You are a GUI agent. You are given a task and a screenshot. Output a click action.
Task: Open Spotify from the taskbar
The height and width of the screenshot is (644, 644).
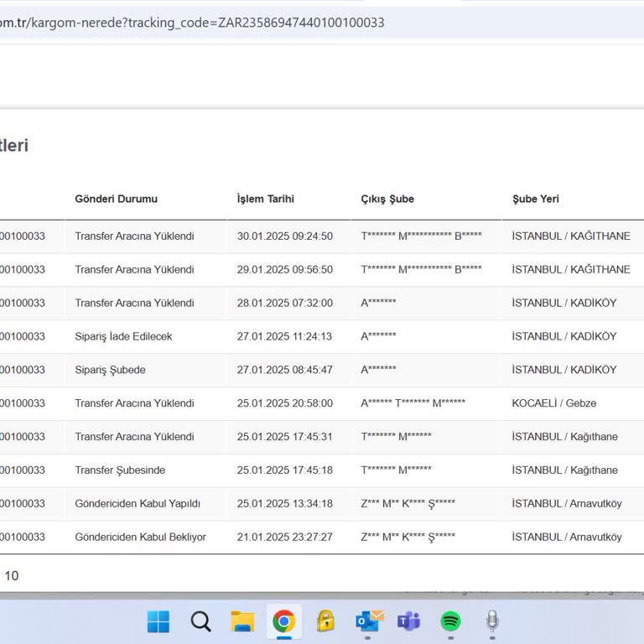(x=451, y=621)
